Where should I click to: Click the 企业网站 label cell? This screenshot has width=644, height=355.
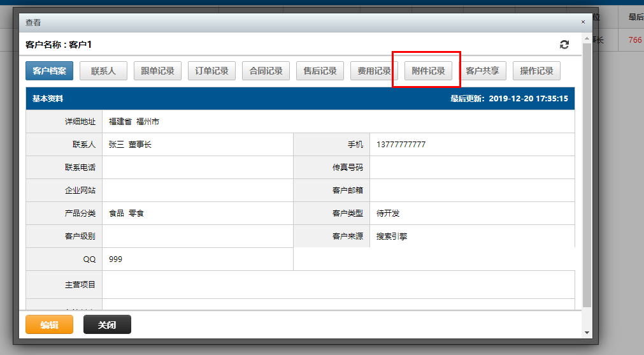point(64,190)
